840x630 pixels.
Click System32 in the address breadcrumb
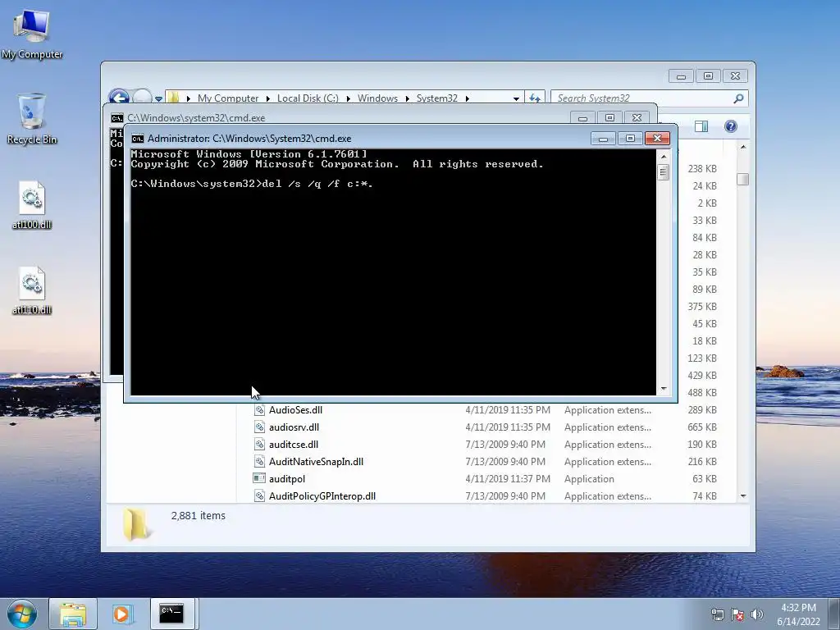click(x=437, y=98)
